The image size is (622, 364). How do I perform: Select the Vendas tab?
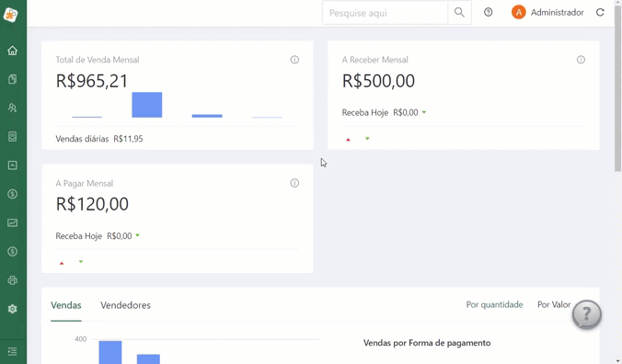click(x=66, y=305)
